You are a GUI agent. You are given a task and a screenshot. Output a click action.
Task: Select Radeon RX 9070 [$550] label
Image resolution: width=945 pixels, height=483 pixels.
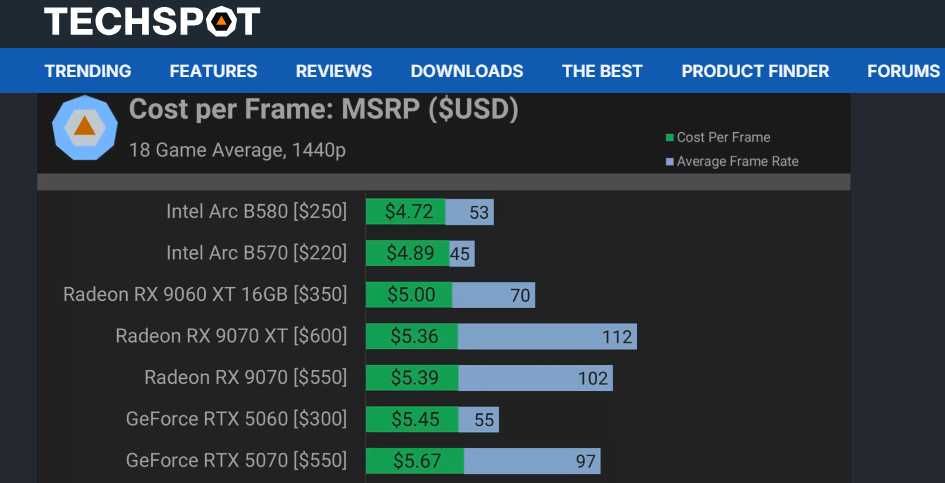[x=246, y=377]
